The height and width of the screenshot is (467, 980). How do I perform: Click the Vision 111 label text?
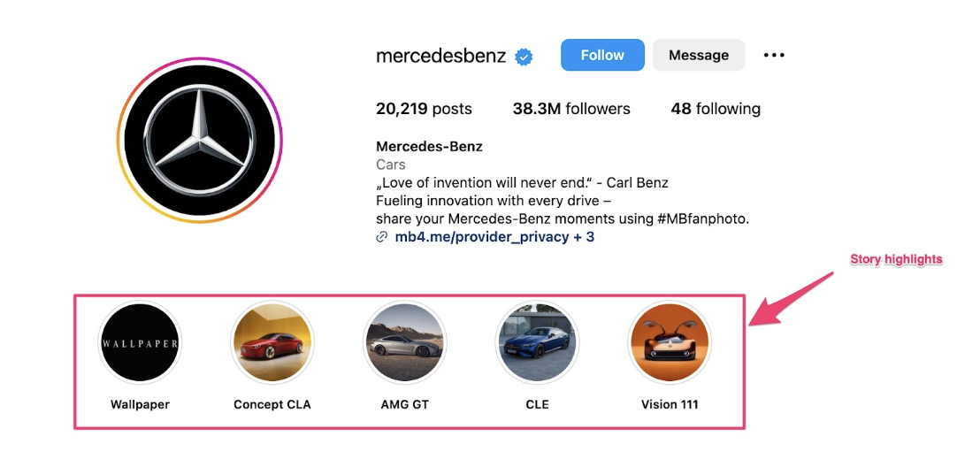[x=670, y=404]
